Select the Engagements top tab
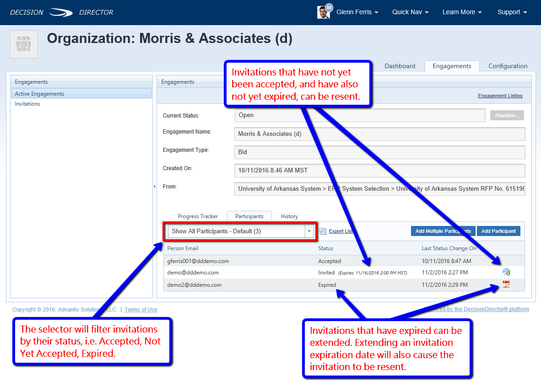The image size is (541, 392). coord(452,66)
